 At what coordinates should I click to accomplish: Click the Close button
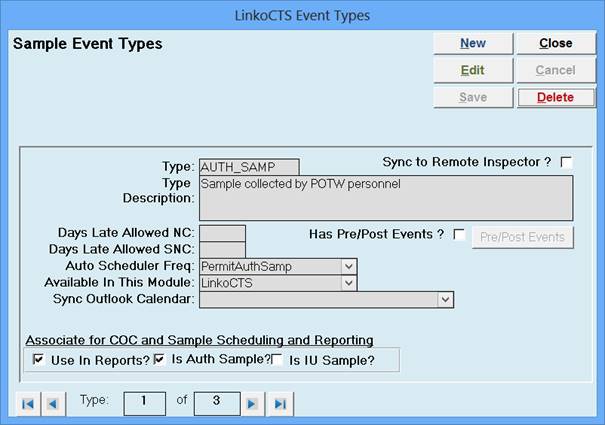556,43
